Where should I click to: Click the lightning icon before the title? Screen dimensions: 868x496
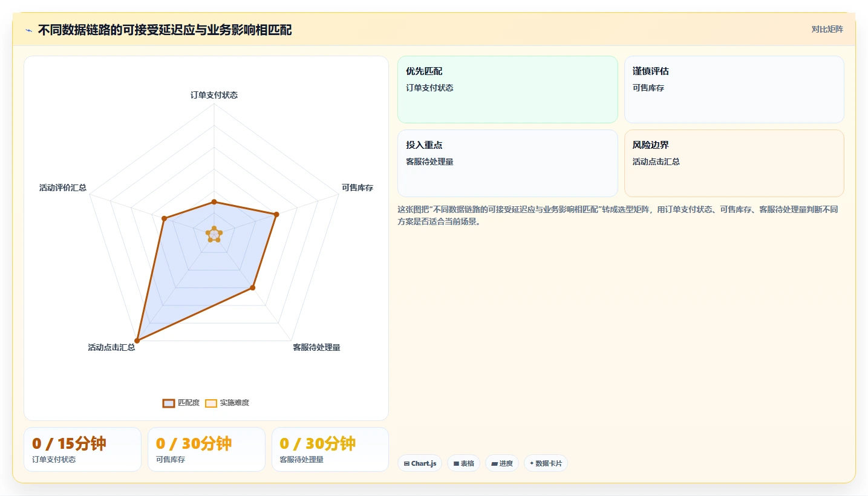[29, 30]
